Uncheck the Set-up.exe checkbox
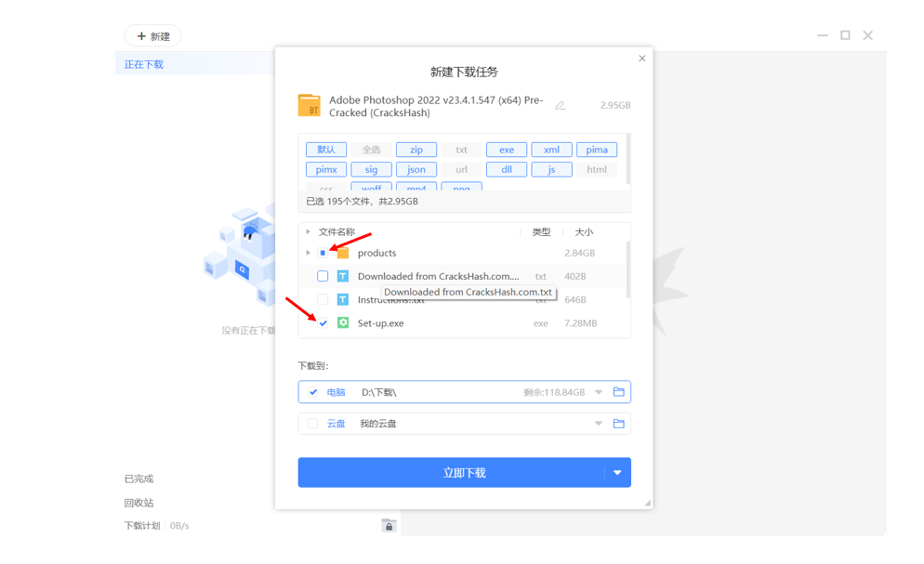The width and height of the screenshot is (924, 564). [322, 323]
